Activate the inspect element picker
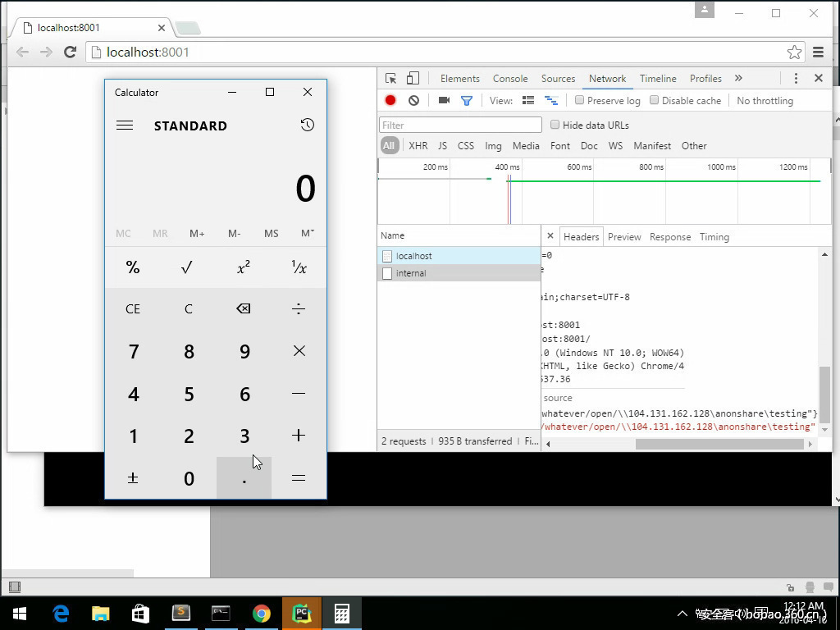The width and height of the screenshot is (840, 630). pos(391,78)
